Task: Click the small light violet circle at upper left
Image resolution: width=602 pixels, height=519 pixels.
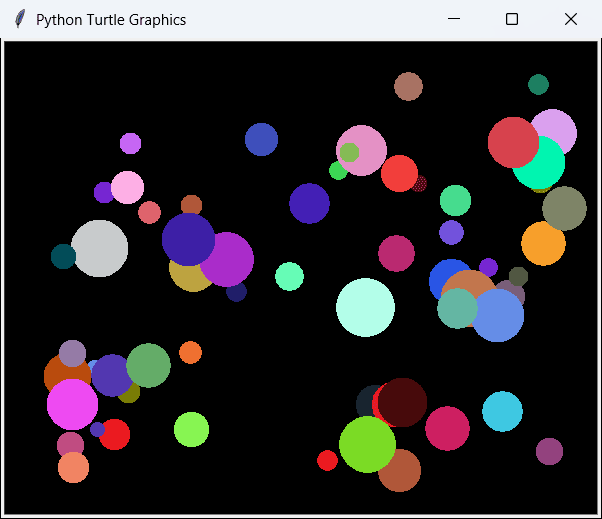Action: [x=131, y=144]
